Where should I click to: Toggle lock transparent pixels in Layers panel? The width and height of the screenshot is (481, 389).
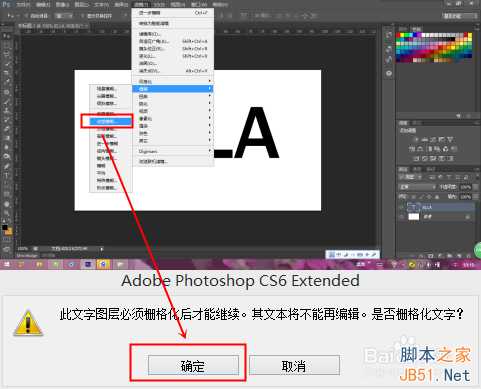click(414, 197)
